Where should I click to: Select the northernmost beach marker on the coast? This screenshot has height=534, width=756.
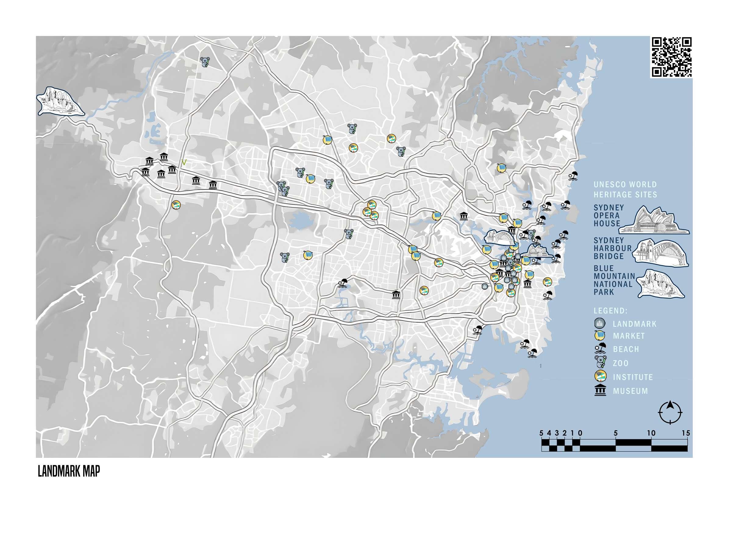[x=573, y=175]
